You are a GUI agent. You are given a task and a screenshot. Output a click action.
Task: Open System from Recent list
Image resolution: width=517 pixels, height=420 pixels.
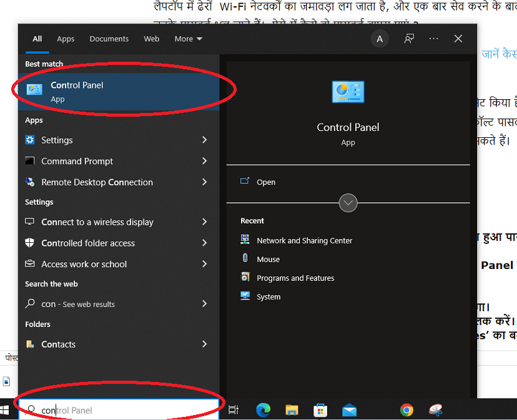268,297
